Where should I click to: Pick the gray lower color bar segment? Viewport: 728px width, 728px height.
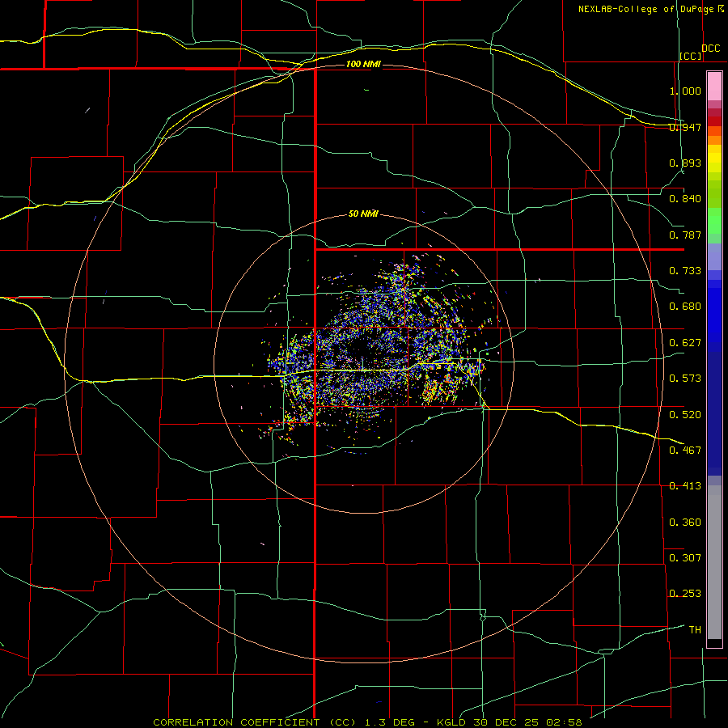(714, 562)
